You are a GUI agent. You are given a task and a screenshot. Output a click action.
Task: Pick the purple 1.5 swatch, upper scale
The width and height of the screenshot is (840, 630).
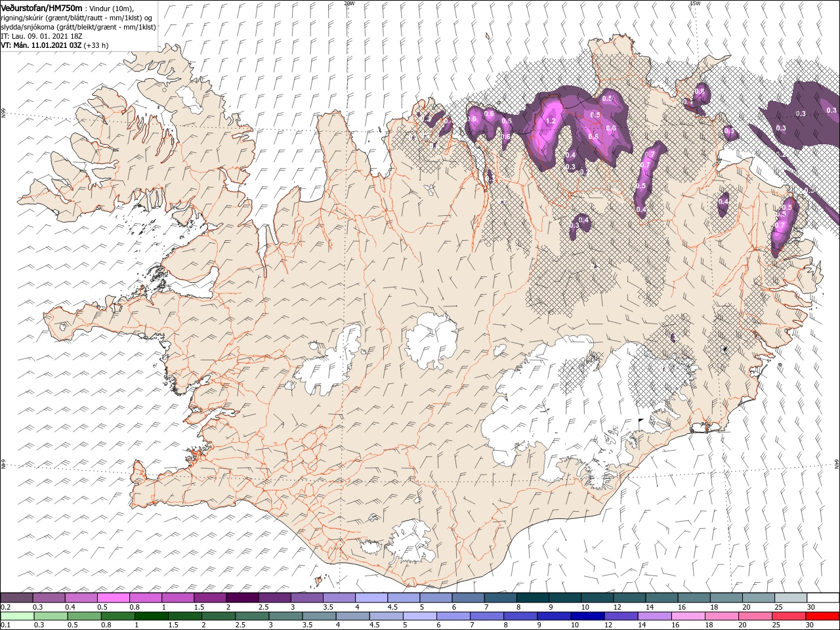pos(210,597)
